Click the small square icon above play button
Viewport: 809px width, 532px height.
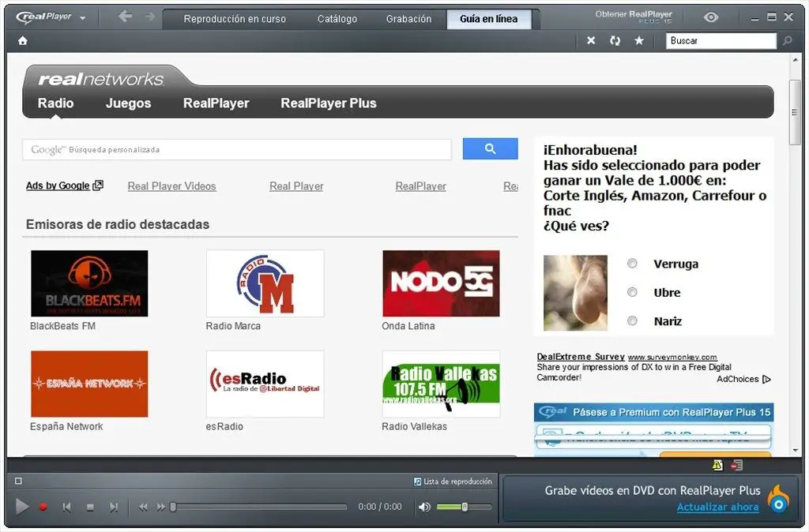[19, 481]
